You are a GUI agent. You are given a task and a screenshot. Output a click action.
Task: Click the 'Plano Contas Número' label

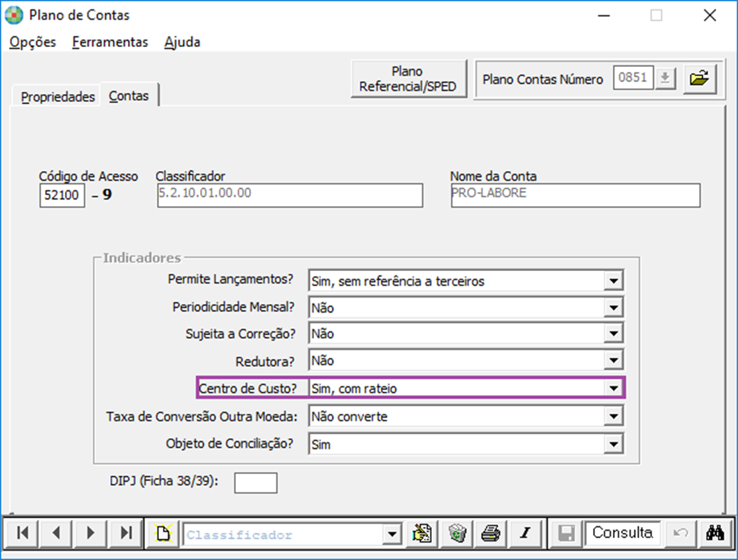542,79
